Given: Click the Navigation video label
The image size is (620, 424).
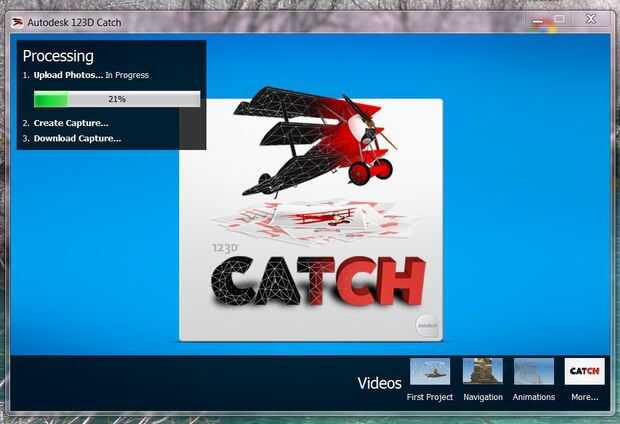Looking at the screenshot, I should tap(483, 397).
